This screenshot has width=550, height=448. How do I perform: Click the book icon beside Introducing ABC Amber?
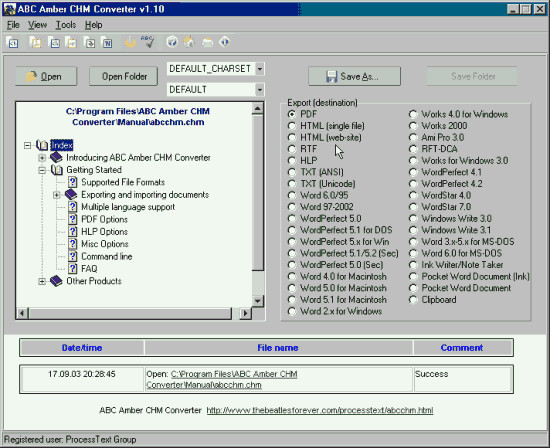point(56,157)
